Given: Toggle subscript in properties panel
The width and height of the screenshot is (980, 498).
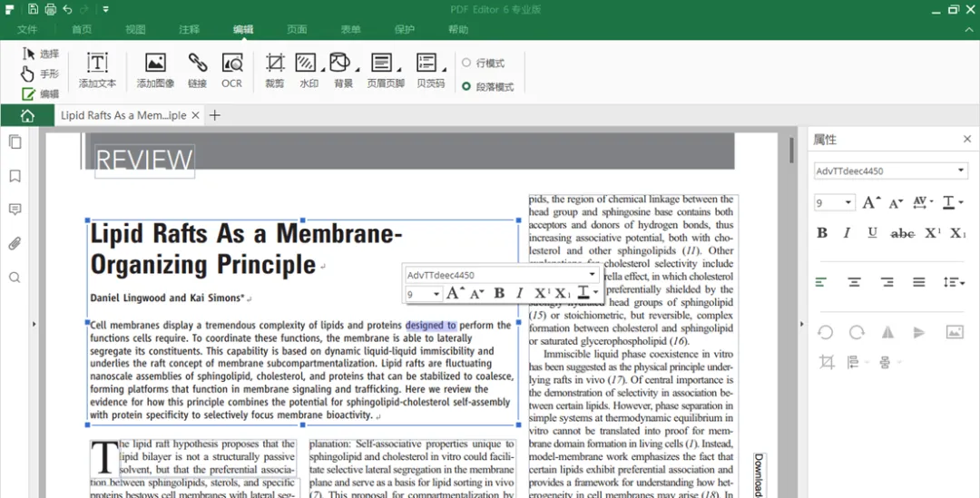Looking at the screenshot, I should (958, 233).
